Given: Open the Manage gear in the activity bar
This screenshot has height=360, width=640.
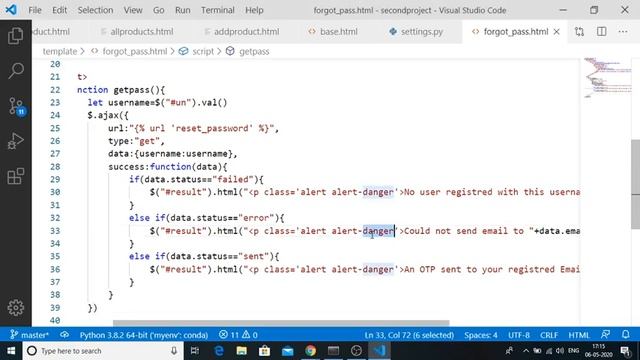Looking at the screenshot, I should (16, 308).
